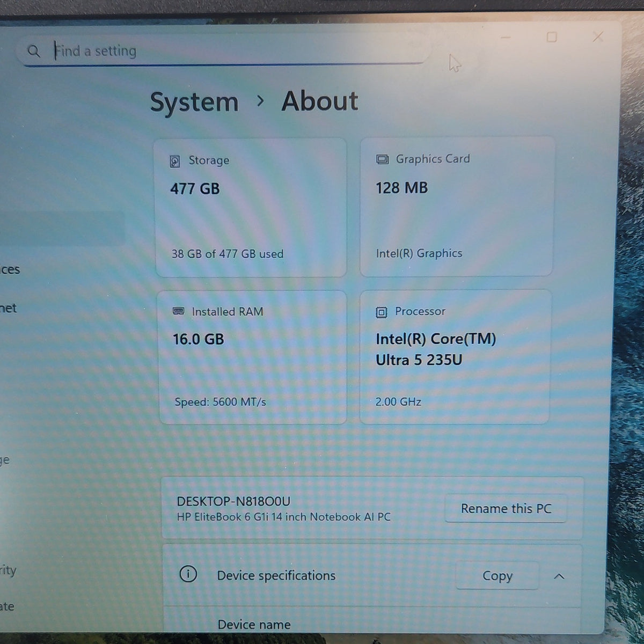Maximize the Settings window
This screenshot has width=644, height=644.
tap(552, 37)
